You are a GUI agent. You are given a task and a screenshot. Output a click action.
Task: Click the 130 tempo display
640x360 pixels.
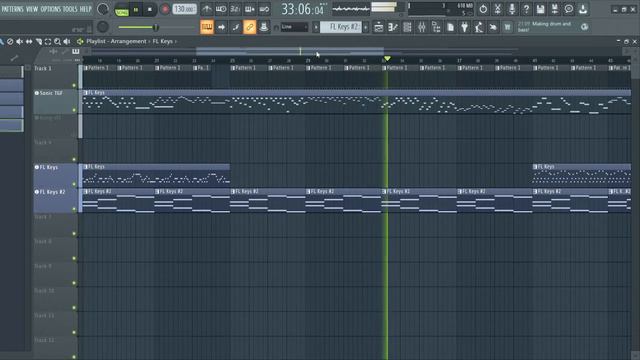184,9
